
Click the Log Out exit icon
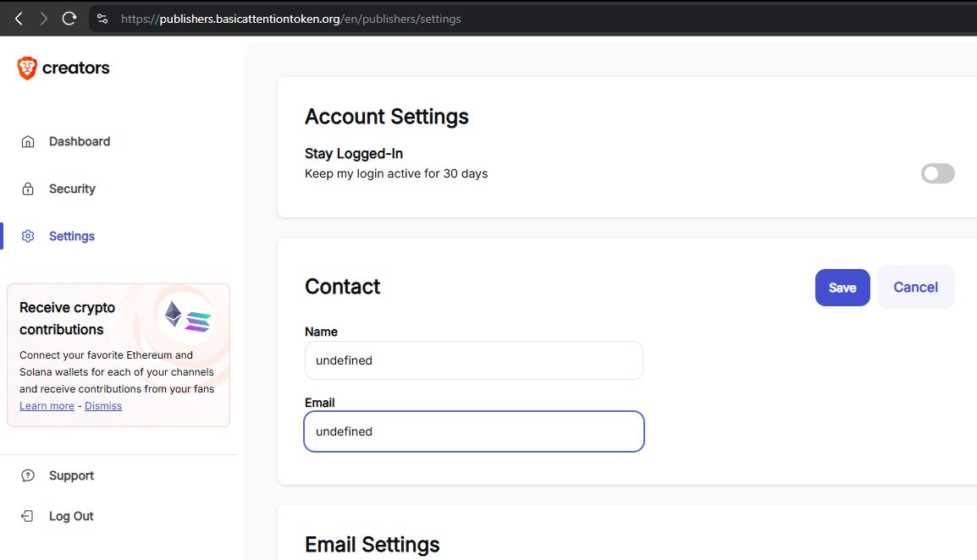tap(27, 516)
